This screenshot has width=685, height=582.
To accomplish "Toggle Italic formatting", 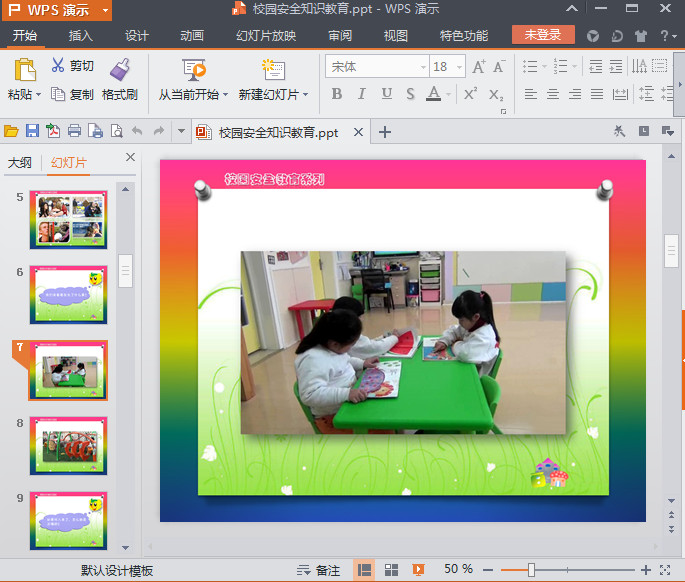I will (362, 94).
